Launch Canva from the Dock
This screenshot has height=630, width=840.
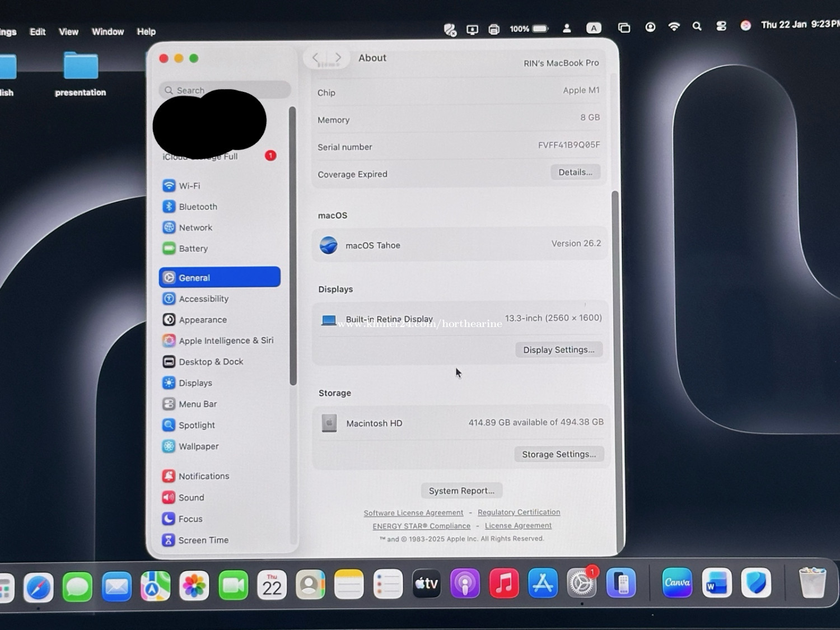[677, 583]
